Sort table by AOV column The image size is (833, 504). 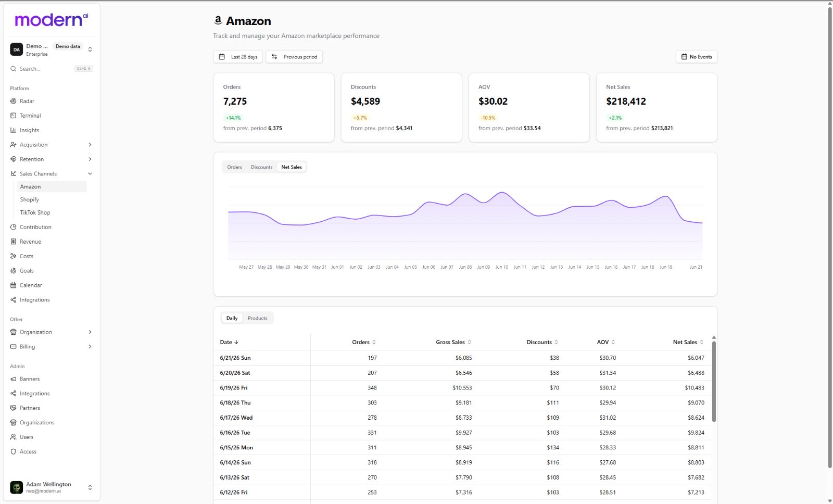pyautogui.click(x=606, y=342)
